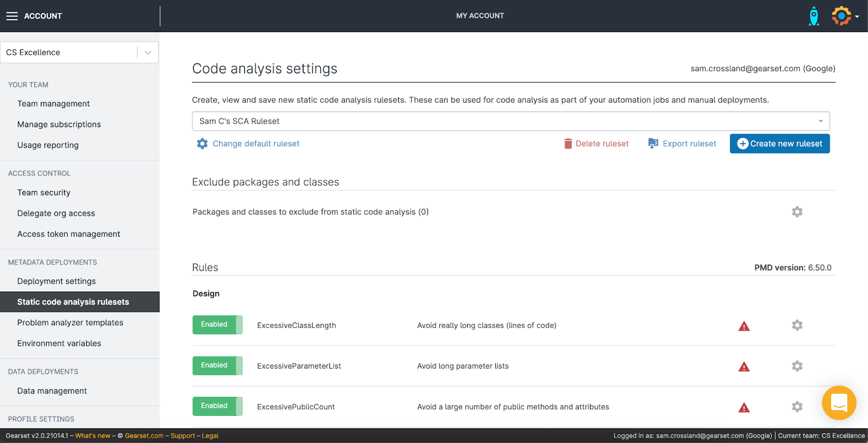Image resolution: width=868 pixels, height=443 pixels.
Task: Click the rocket icon in top bar
Action: click(x=814, y=16)
